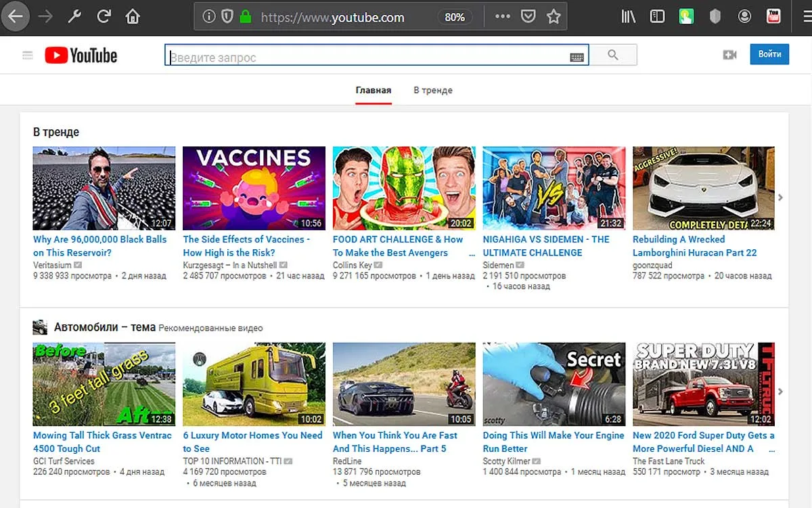Screen dimensions: 812x508
Task: Toggle the browser sidebar view
Action: pos(657,17)
